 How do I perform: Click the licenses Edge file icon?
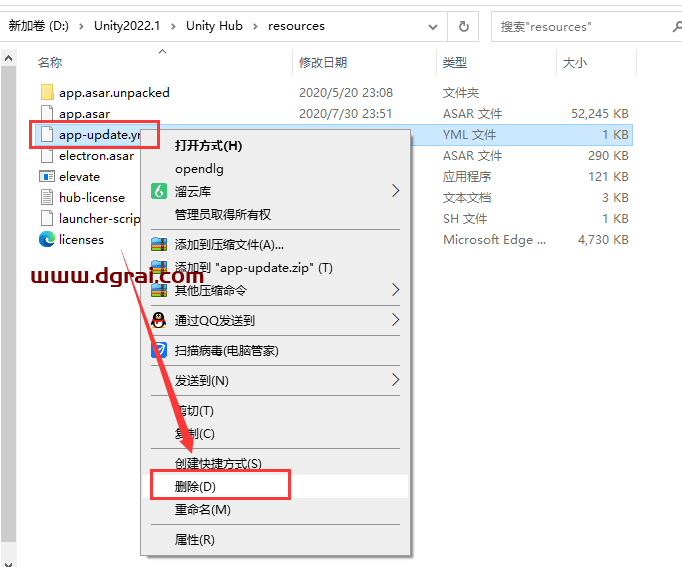coord(47,239)
